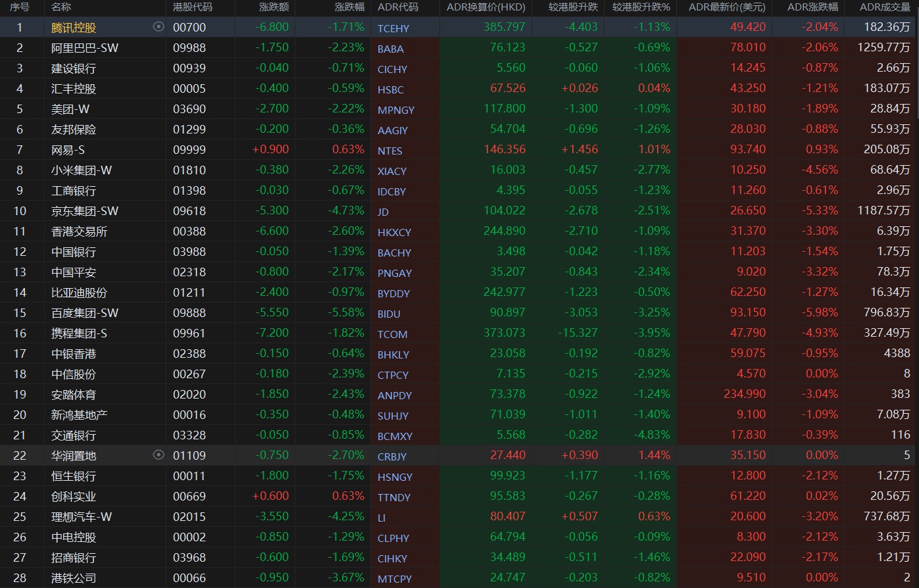Select the 新鸿基地产 name cell

79,415
